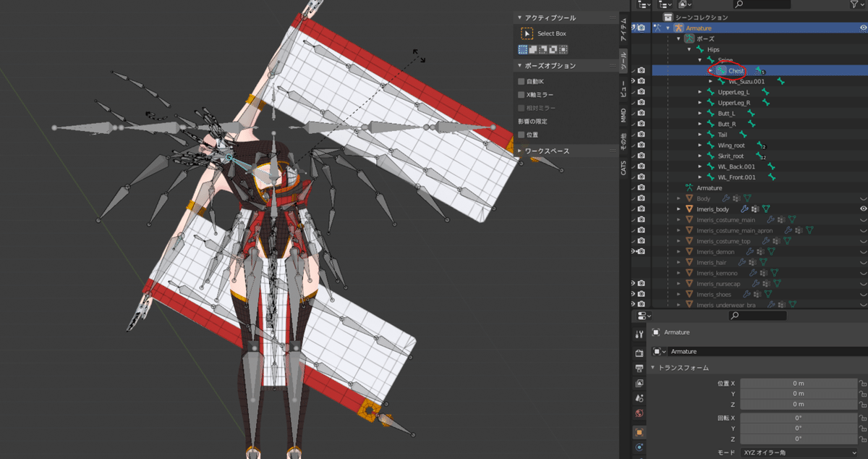Click the Hips bone icon
Viewport: 868px width, 459px height.
click(x=700, y=49)
